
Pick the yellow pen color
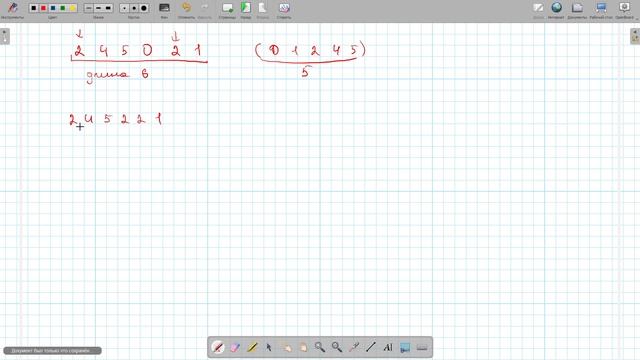73,8
